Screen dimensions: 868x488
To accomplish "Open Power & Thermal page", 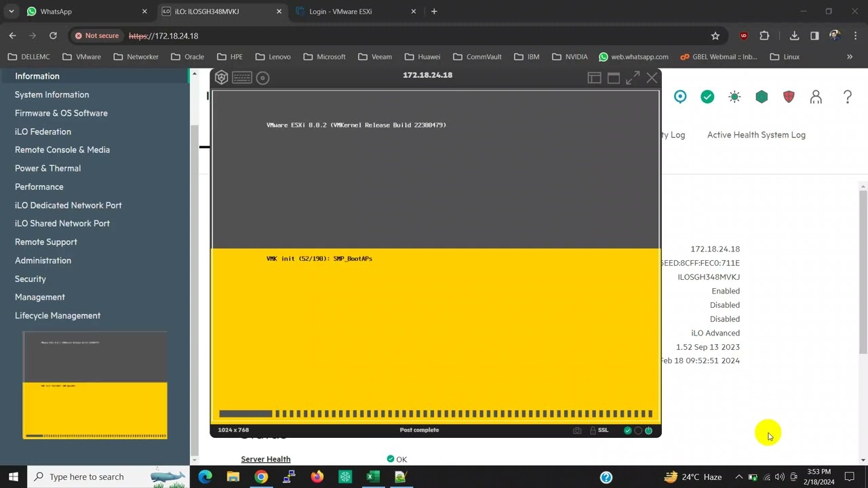I will point(47,168).
